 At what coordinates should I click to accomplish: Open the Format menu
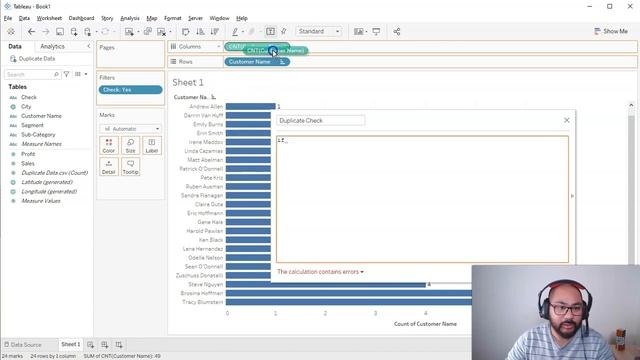tap(173, 18)
